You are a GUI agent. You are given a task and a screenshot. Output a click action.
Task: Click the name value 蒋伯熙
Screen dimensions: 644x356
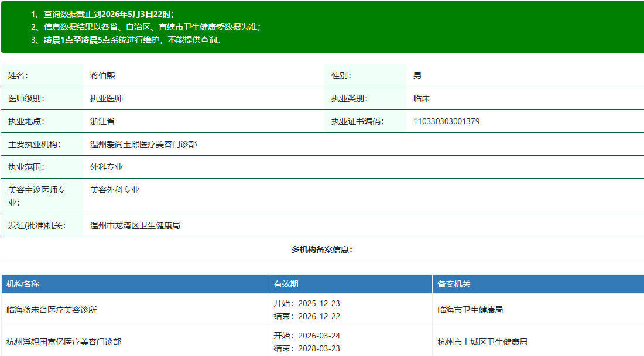tap(102, 76)
